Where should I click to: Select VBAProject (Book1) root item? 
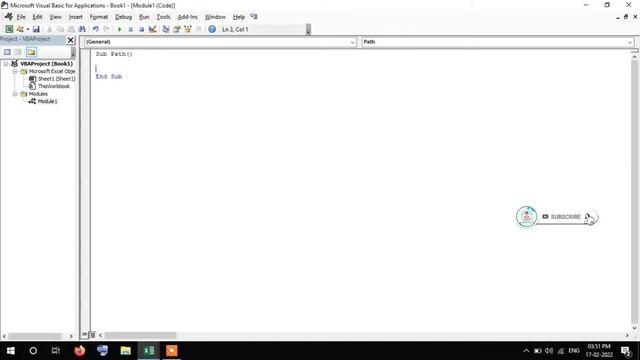[47, 64]
